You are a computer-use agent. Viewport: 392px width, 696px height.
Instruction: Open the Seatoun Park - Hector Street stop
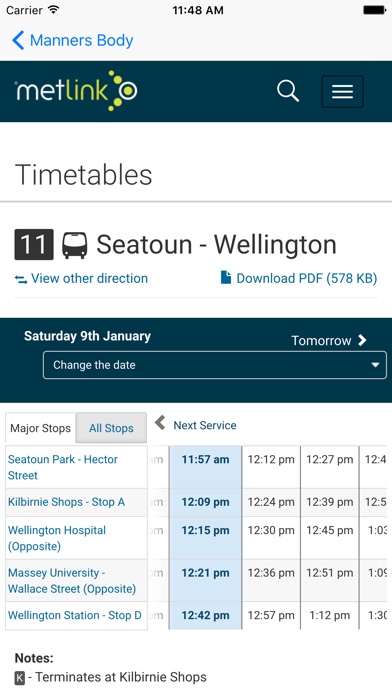pos(63,467)
